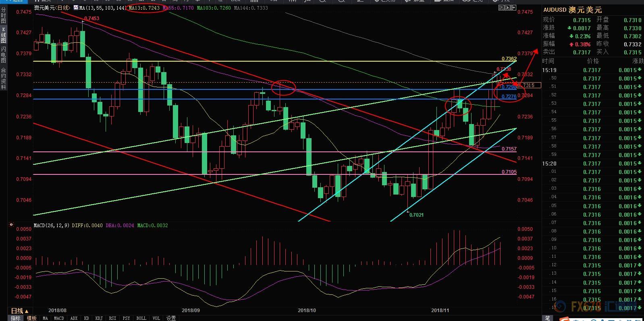Click the MA144:0.7333 legend value
Image resolution: width=644 pixels, height=321 pixels.
tap(251, 8)
